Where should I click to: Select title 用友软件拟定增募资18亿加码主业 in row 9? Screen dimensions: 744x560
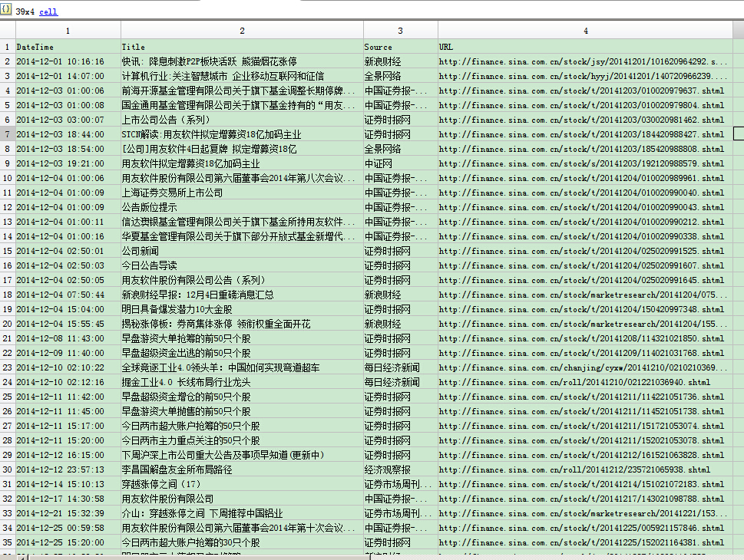click(x=242, y=163)
